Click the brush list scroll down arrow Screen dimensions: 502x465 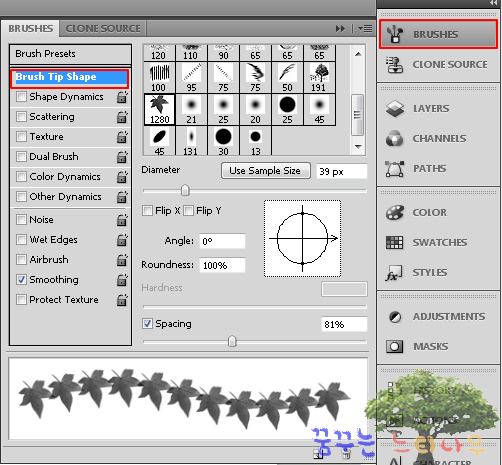point(358,146)
